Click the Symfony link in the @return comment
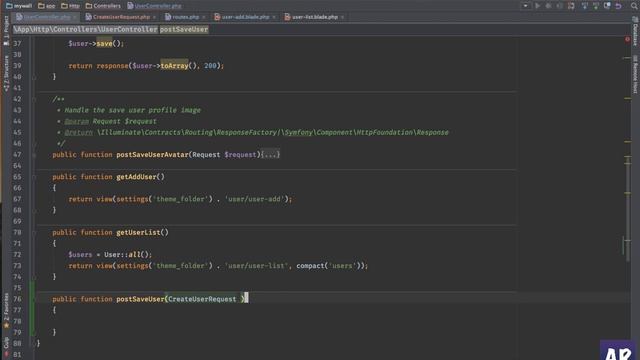Screen dimensions: 640x360 point(298,133)
